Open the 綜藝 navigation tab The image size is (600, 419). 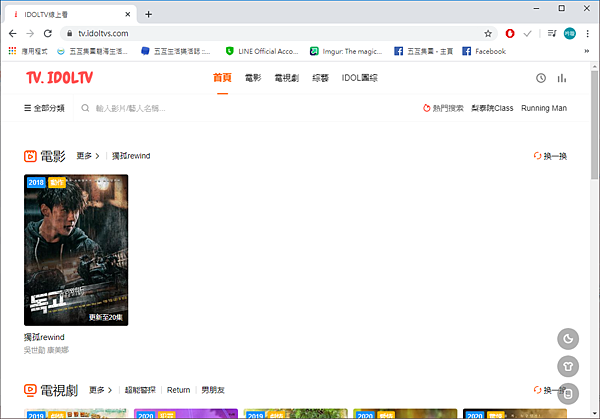point(320,78)
